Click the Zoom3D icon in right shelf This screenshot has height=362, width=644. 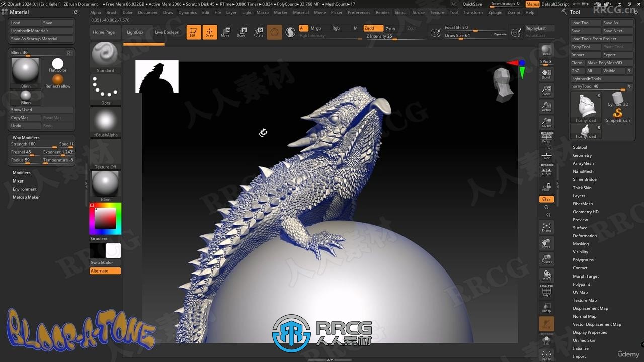coord(546,259)
